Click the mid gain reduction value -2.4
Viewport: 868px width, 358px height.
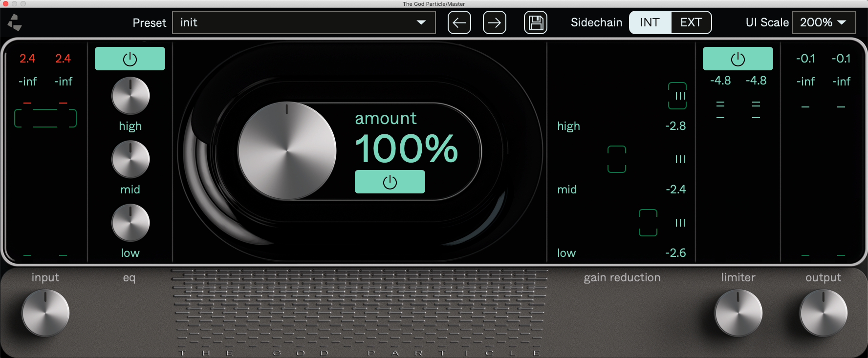[x=675, y=190]
